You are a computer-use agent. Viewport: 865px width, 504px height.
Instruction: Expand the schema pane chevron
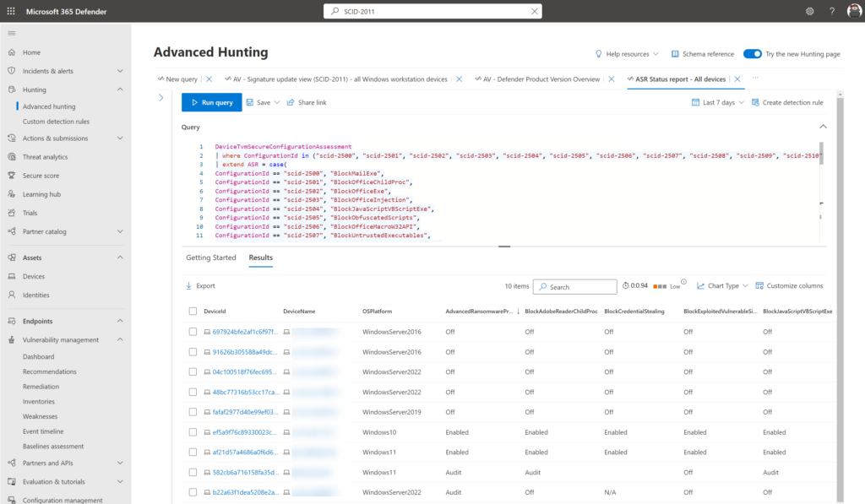pos(161,98)
